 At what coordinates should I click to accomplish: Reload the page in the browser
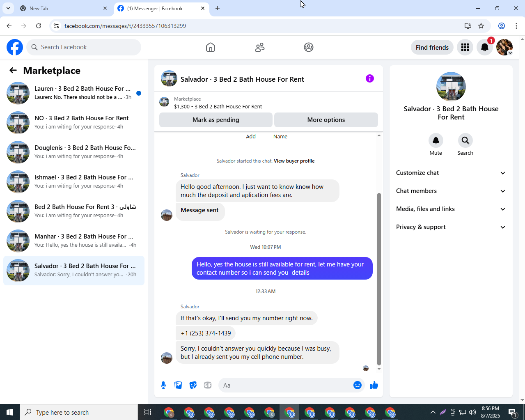39,26
